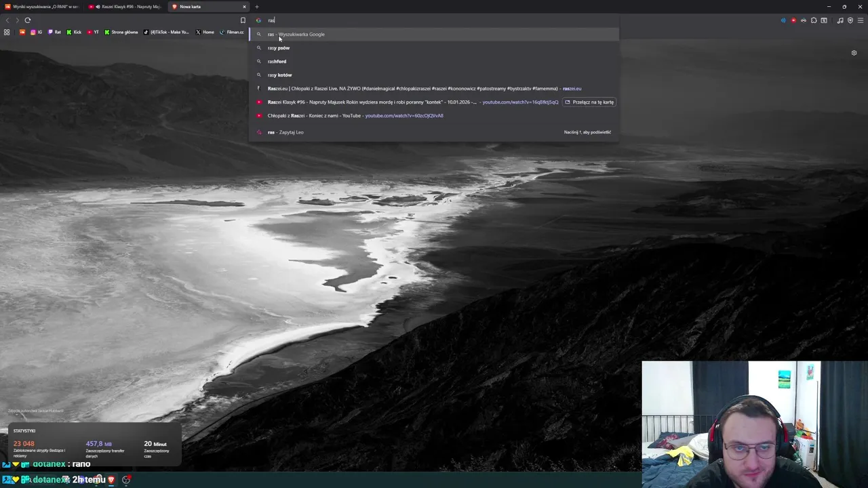Click the blue audio waves toolbar icon
This screenshot has height=488, width=868.
tap(783, 20)
